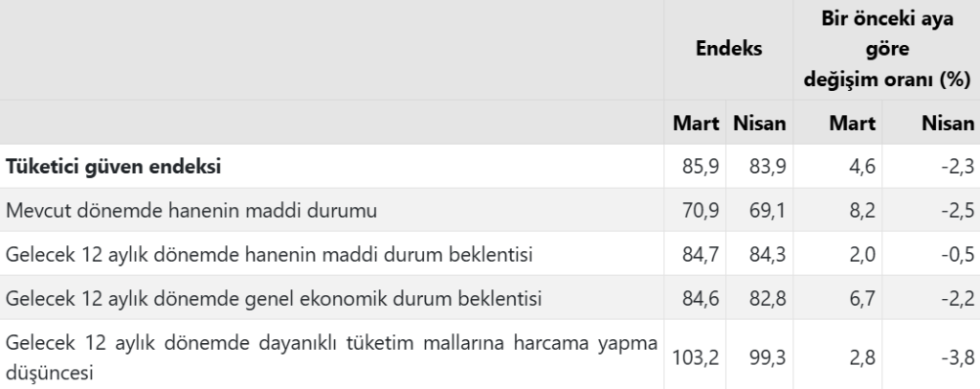
Task: Select the 70,9 value cell
Action: click(699, 211)
